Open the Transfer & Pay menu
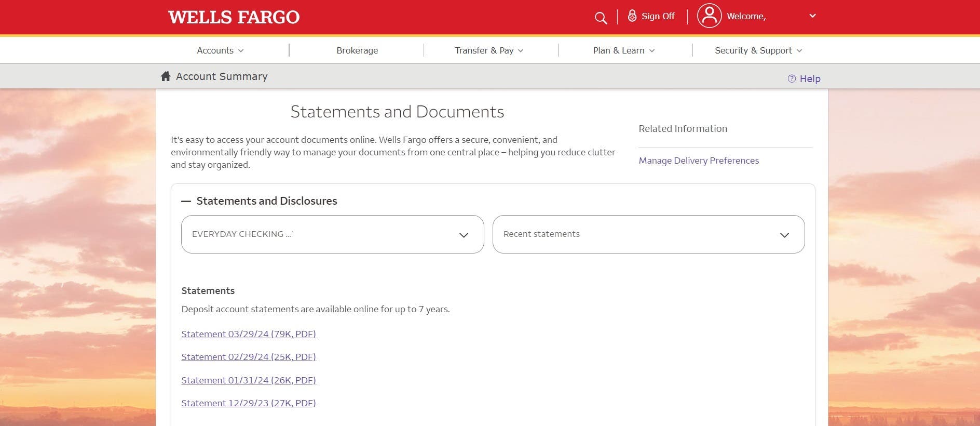The width and height of the screenshot is (980, 426). (489, 50)
